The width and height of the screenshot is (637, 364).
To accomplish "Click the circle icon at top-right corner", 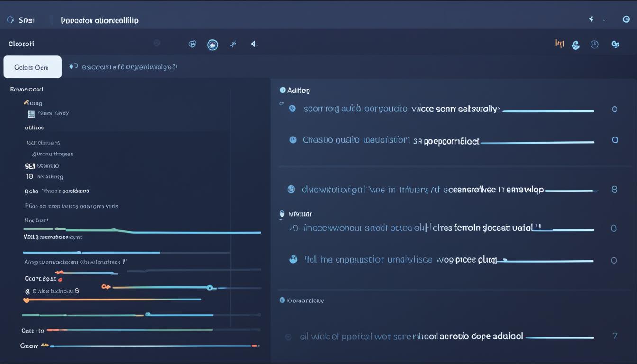I will pos(626,19).
